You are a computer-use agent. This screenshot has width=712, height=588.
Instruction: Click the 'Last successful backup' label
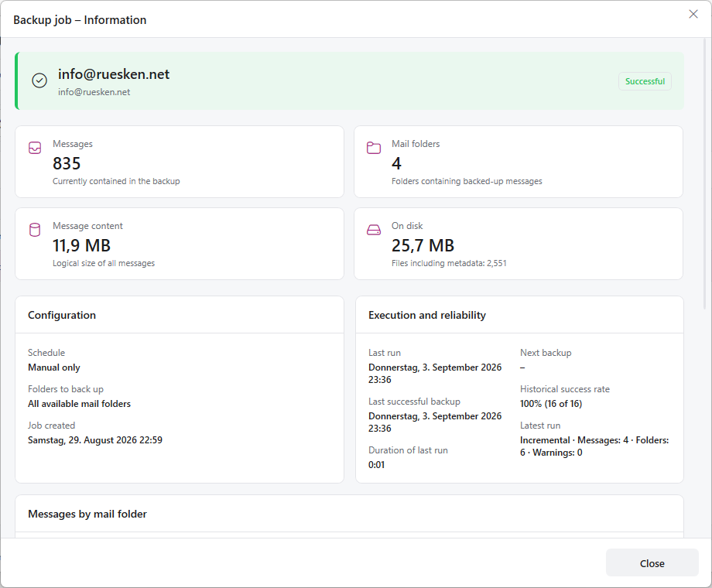tap(414, 402)
